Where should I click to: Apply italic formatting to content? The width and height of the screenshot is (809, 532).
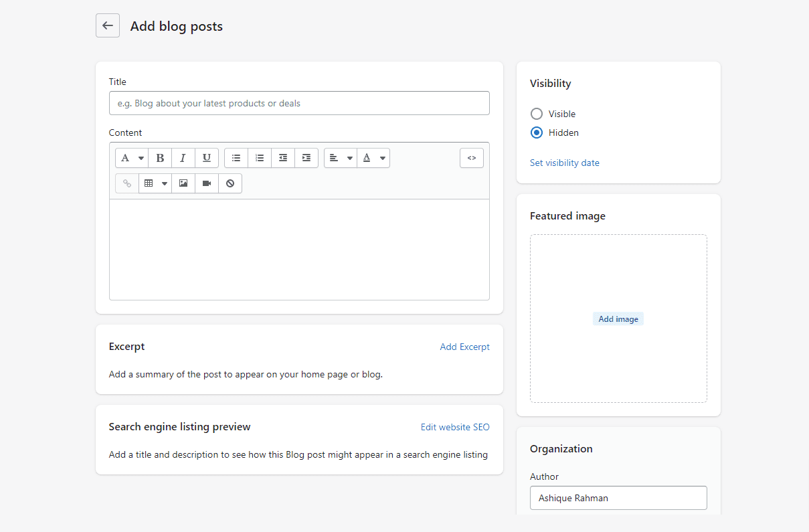coord(183,158)
